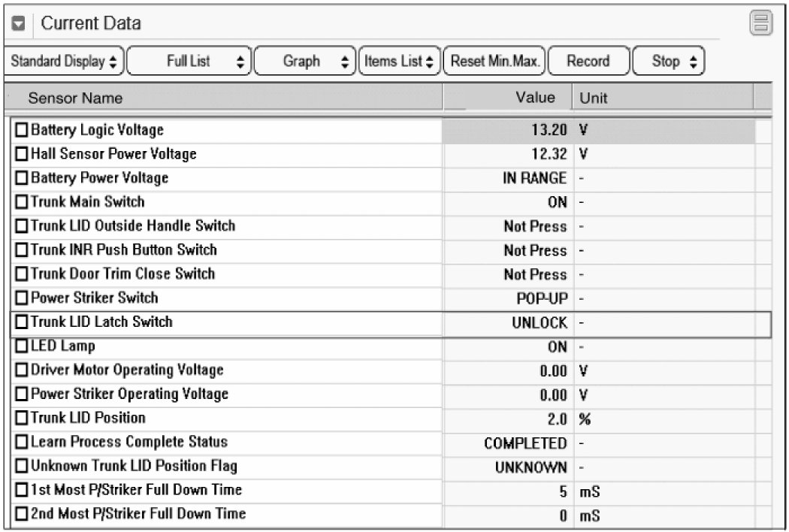The height and width of the screenshot is (532, 789).
Task: Open the Standard Display dropdown
Action: (64, 62)
